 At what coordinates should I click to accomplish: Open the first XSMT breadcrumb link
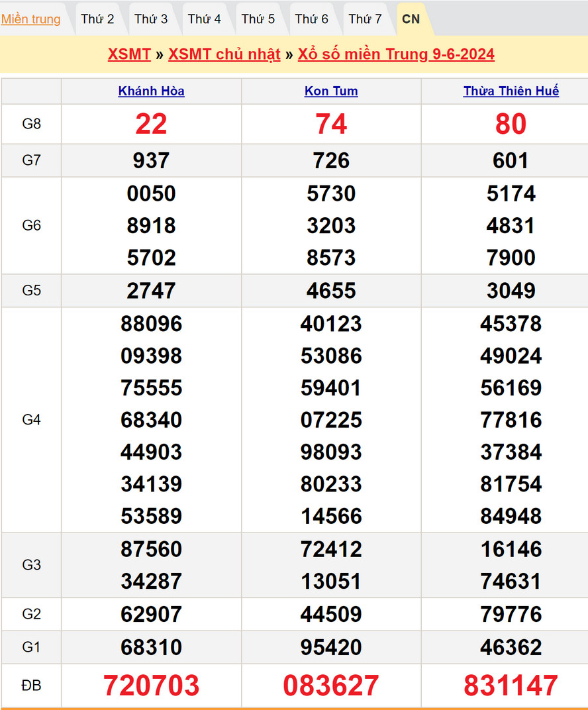[x=129, y=54]
